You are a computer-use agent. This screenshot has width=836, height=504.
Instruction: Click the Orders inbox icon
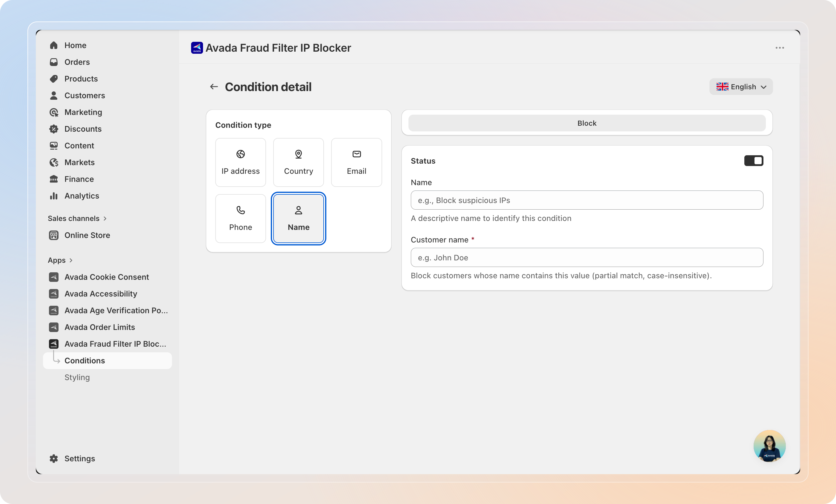pyautogui.click(x=54, y=62)
